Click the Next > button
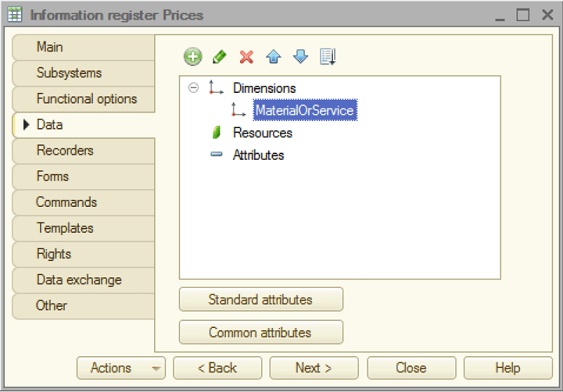Image resolution: width=563 pixels, height=392 pixels. click(314, 368)
